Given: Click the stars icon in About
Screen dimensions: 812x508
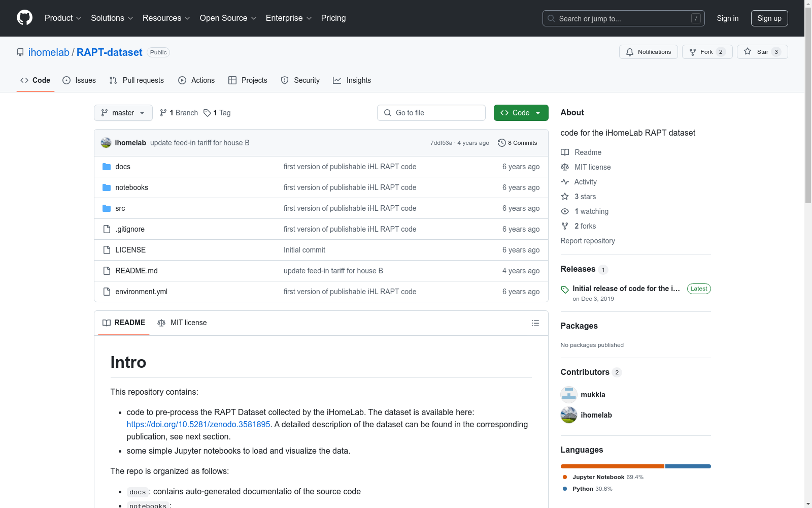Looking at the screenshot, I should [x=565, y=197].
